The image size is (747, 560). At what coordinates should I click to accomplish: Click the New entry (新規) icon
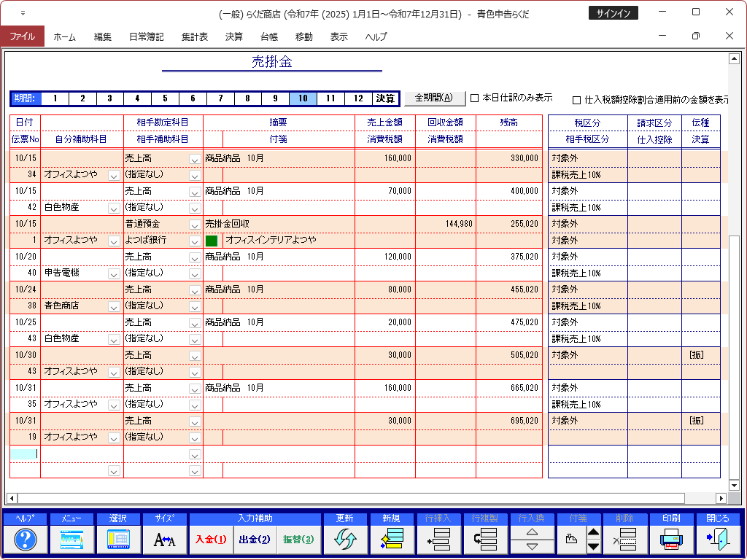coord(391,540)
